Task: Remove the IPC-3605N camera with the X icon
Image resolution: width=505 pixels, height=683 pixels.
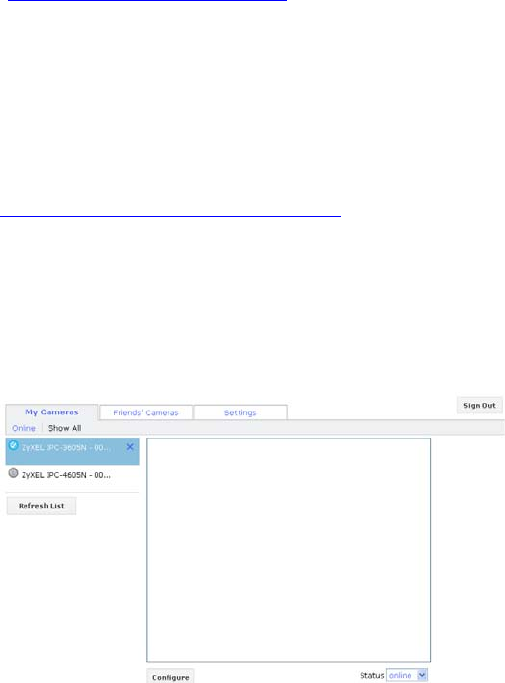Action: click(x=130, y=447)
